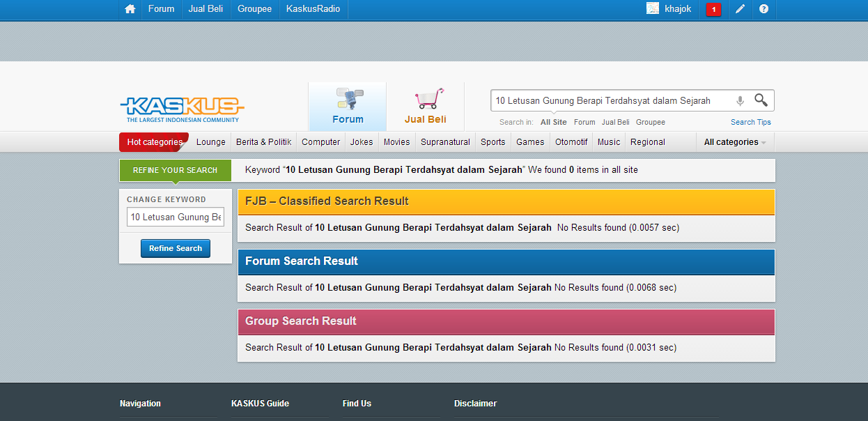
Task: Click the Forum Search Result header
Action: coord(506,261)
